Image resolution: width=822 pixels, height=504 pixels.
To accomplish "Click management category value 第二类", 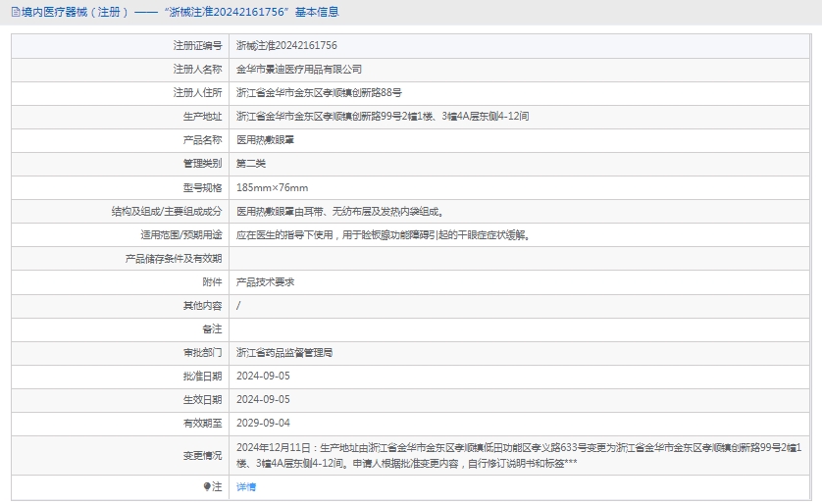I will [251, 164].
